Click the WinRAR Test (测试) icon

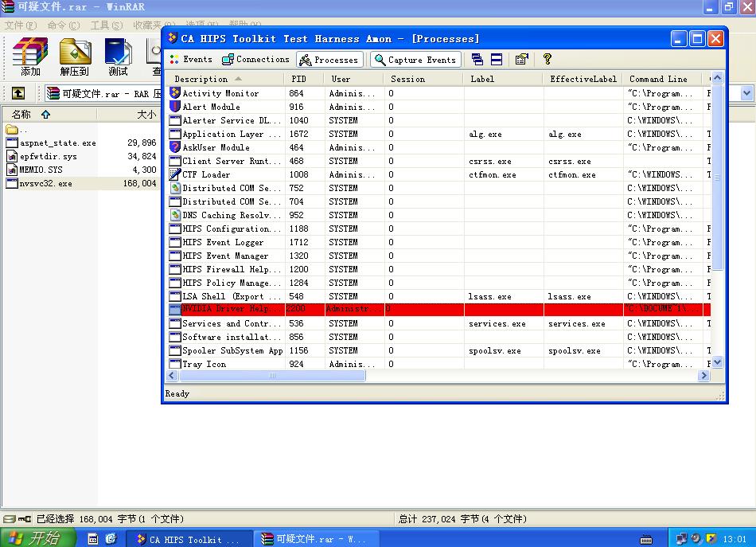[x=118, y=57]
